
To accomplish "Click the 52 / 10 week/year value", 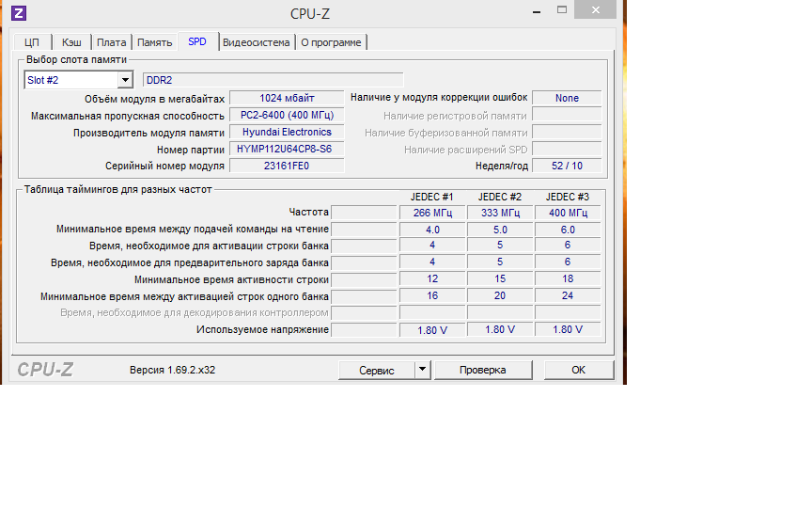I will (x=567, y=166).
